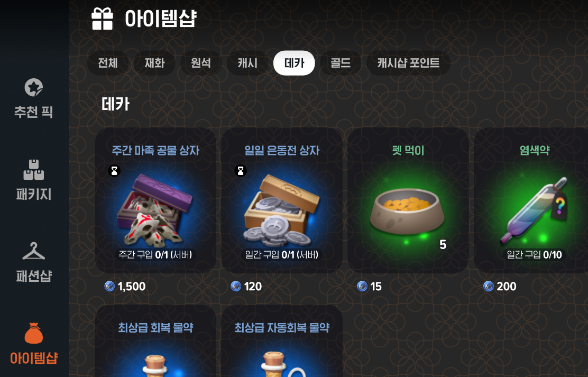Click the Deca coin icon beside 1,500
This screenshot has height=377, width=588.
tap(109, 286)
